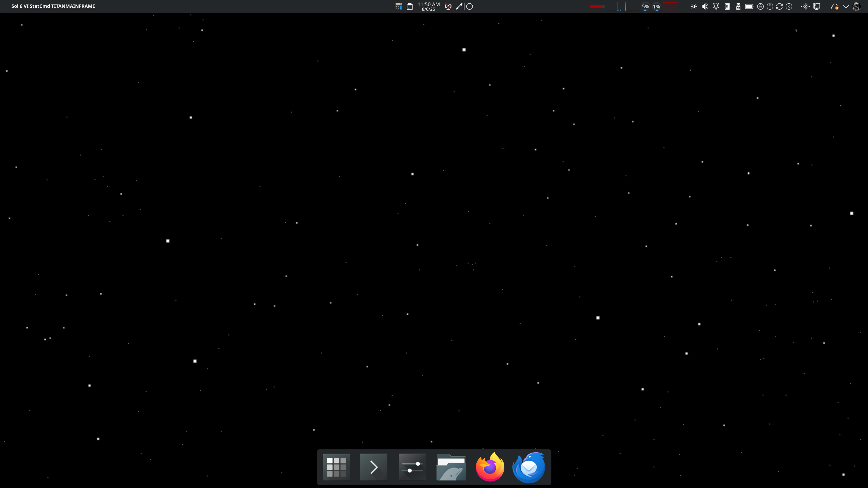Mute audio via the speaker tray icon
This screenshot has height=488, width=868.
705,6
